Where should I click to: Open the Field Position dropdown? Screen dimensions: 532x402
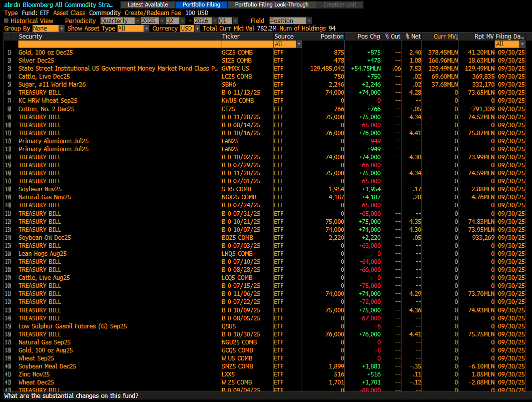point(290,21)
